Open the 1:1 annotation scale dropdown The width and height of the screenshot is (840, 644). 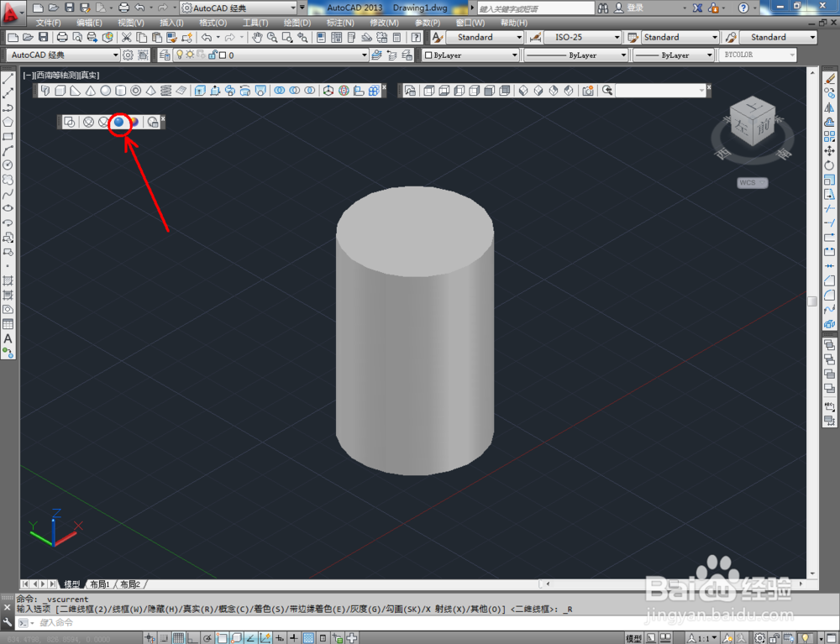point(702,637)
